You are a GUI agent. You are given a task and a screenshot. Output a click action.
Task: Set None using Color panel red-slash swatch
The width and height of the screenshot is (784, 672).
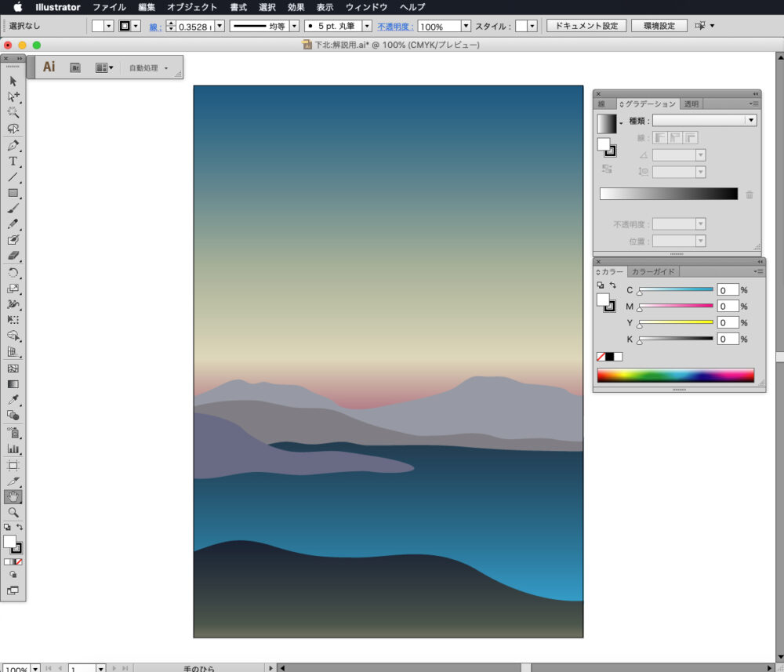coord(601,357)
